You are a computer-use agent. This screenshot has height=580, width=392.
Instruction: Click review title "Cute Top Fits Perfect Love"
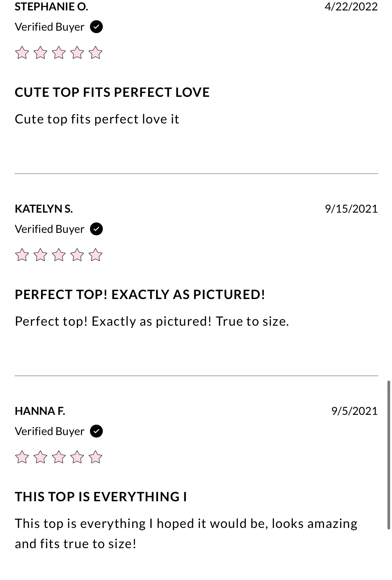[x=112, y=93]
